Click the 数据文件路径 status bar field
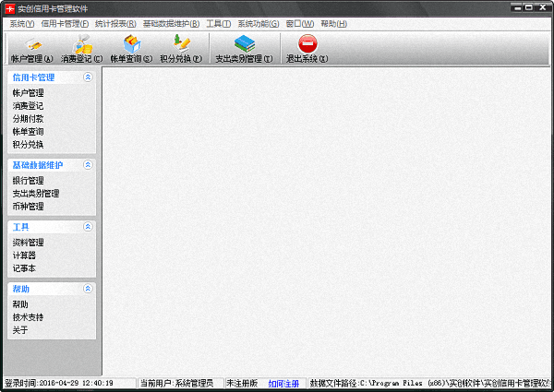Screen dimensions: 554x392 coord(429,383)
